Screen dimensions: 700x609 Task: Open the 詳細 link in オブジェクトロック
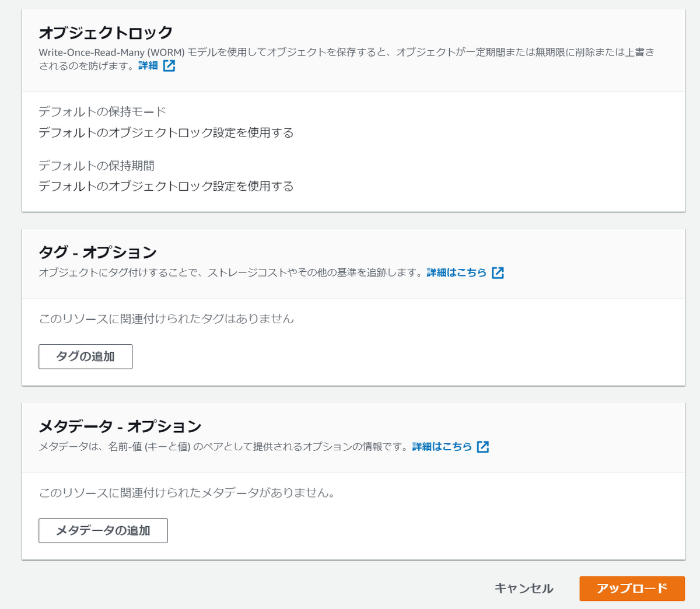[x=148, y=65]
